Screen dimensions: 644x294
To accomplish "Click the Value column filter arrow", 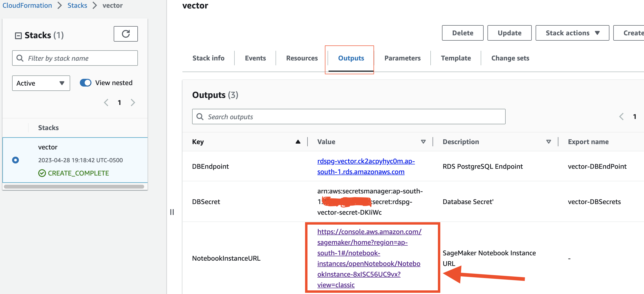I will click(423, 142).
